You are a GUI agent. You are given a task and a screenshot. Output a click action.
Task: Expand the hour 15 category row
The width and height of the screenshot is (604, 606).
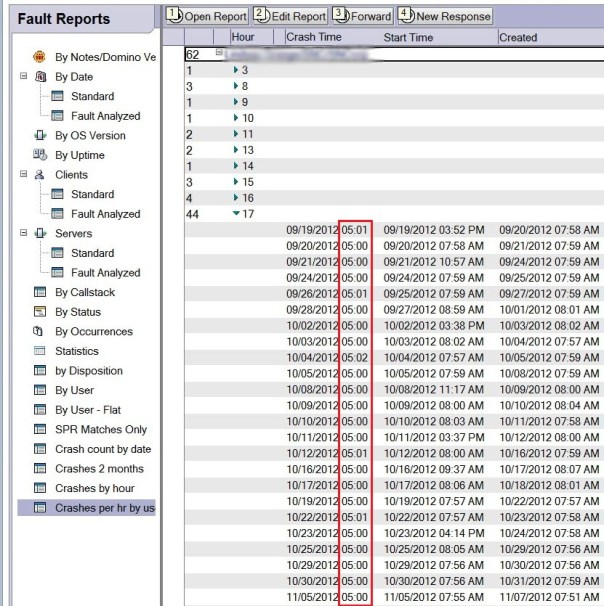[x=235, y=182]
